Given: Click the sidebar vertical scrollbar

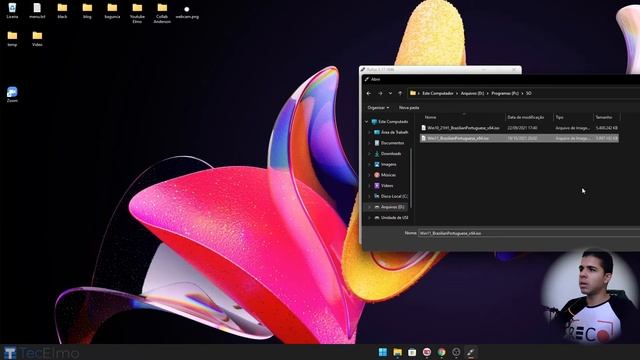Looking at the screenshot, I should (411, 178).
